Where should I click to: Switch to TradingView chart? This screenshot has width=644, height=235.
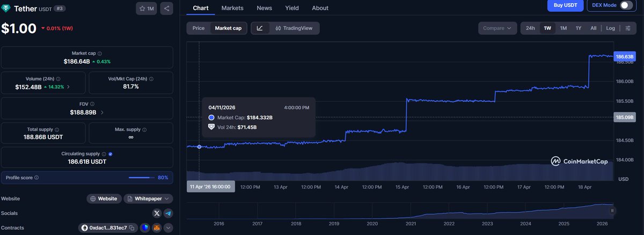click(294, 28)
